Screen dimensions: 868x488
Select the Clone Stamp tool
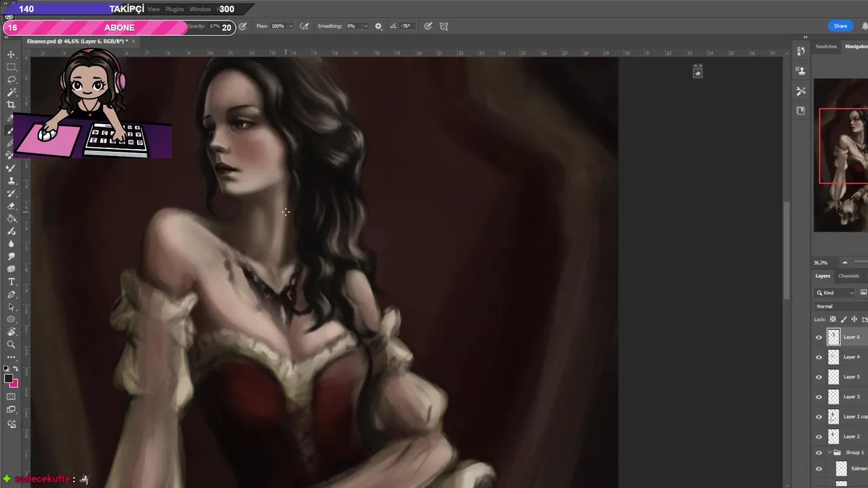(11, 181)
